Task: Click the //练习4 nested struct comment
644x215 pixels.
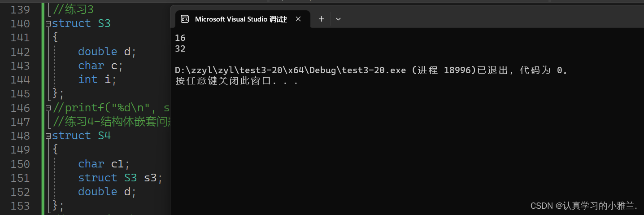Action: tap(111, 122)
